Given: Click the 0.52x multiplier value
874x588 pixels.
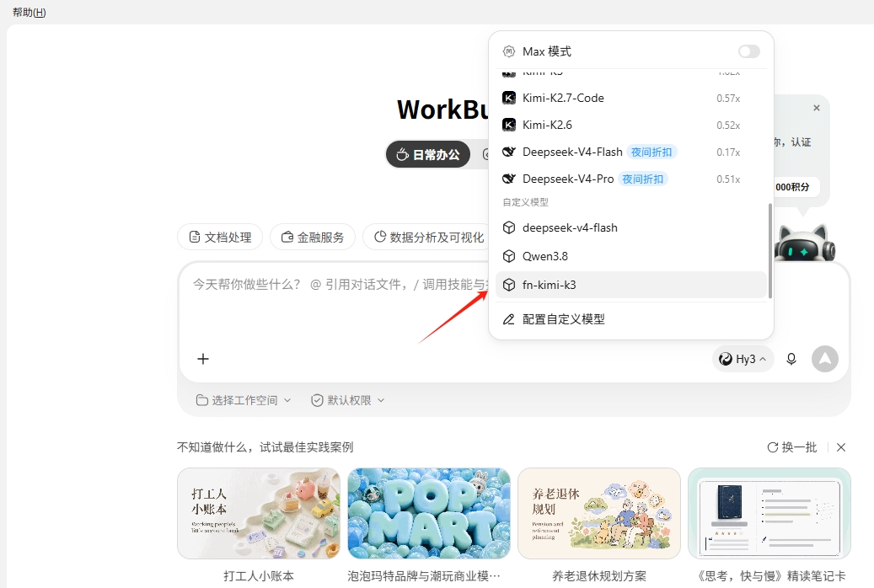Looking at the screenshot, I should [728, 126].
